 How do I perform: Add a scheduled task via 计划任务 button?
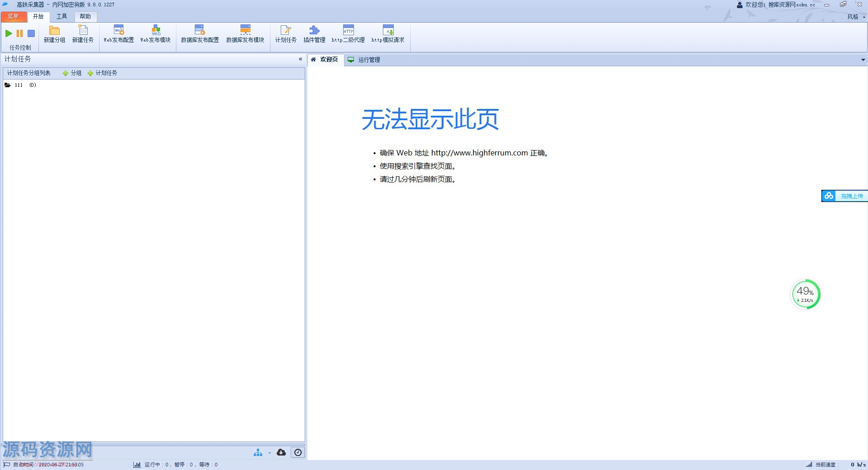coord(103,73)
